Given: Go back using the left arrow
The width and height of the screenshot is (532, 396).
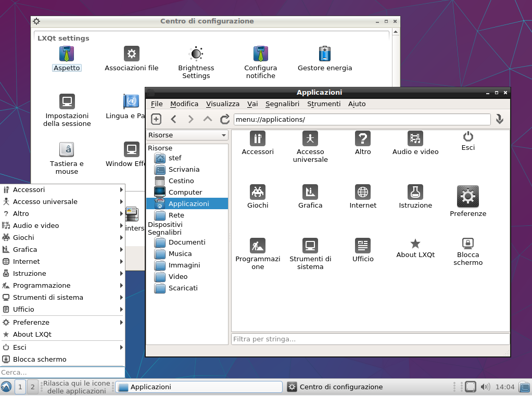Looking at the screenshot, I should [174, 119].
